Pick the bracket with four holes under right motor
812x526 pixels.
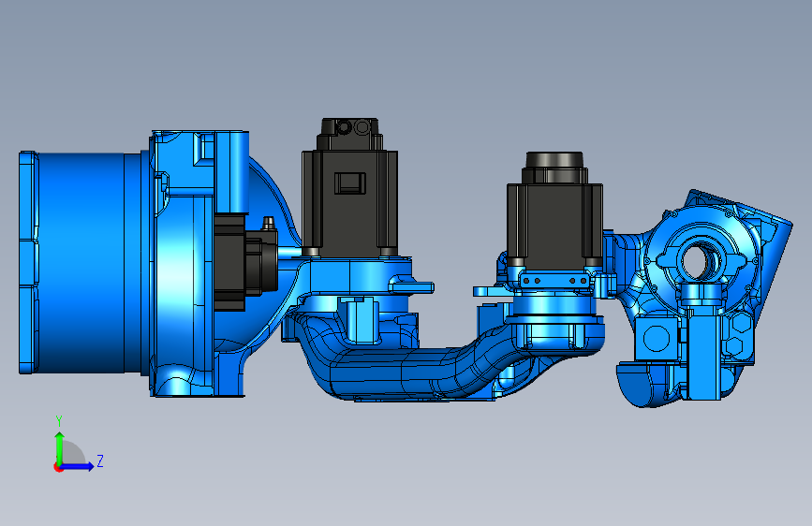point(555,280)
